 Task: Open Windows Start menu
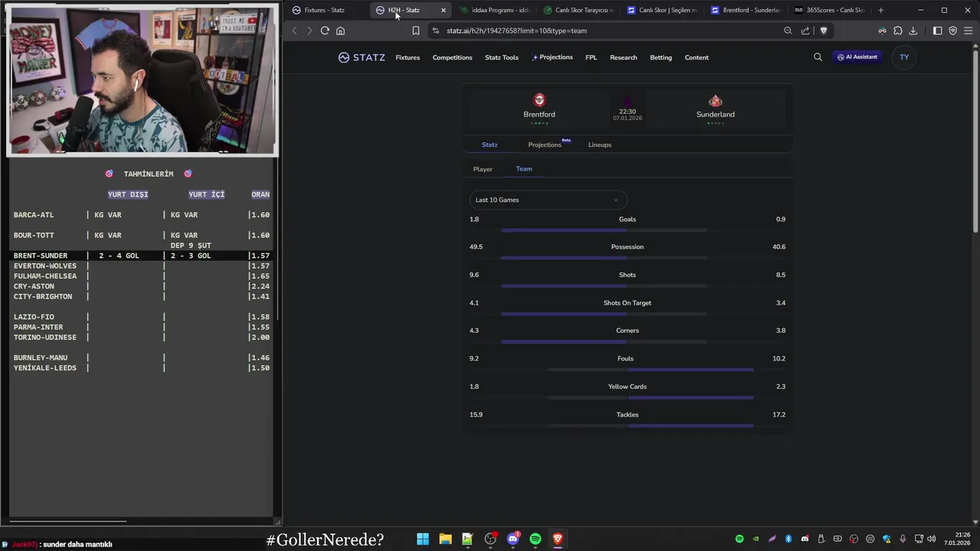423,539
